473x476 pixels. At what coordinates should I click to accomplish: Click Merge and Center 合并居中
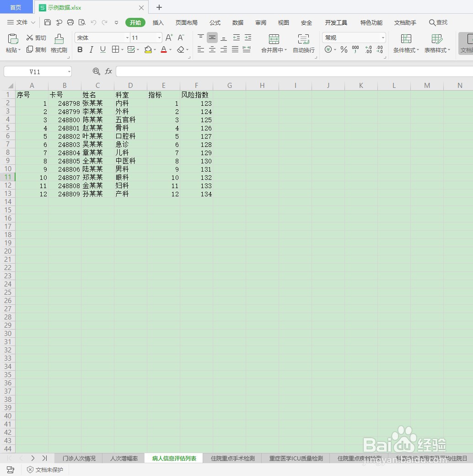[274, 43]
